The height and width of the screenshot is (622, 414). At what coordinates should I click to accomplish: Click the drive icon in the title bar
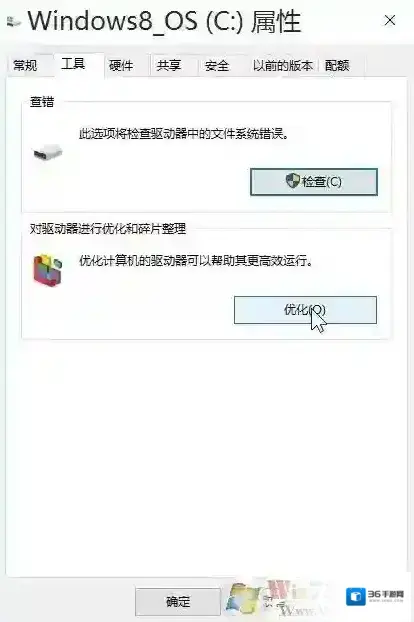pyautogui.click(x=14, y=22)
